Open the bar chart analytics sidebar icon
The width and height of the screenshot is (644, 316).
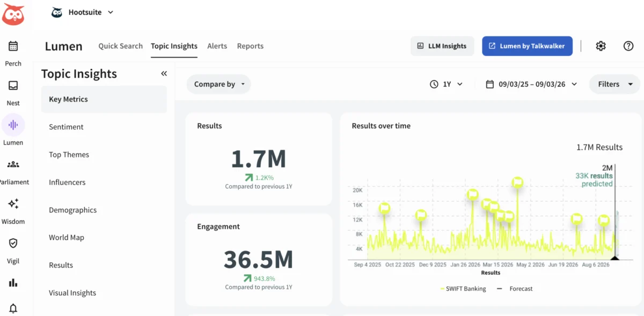13,283
